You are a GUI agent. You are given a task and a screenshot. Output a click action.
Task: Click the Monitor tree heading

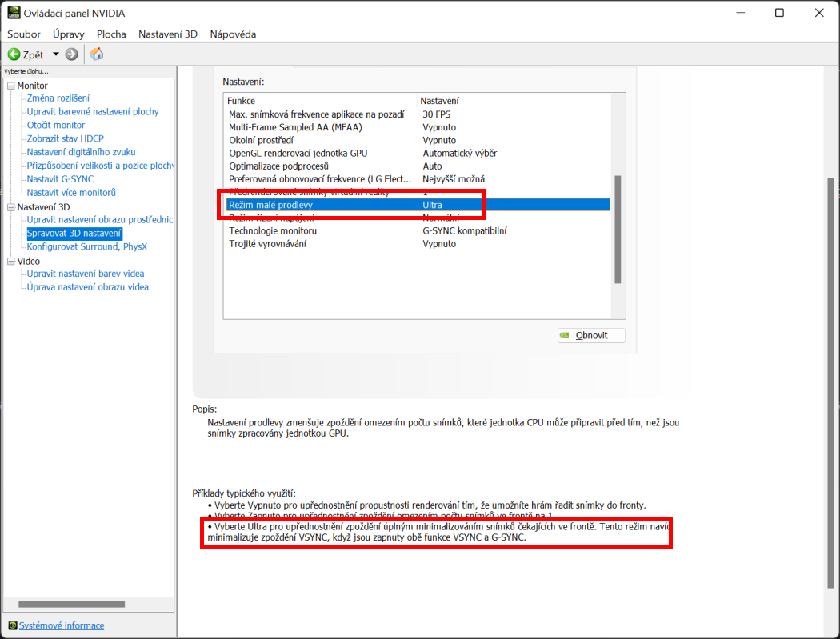[x=32, y=85]
